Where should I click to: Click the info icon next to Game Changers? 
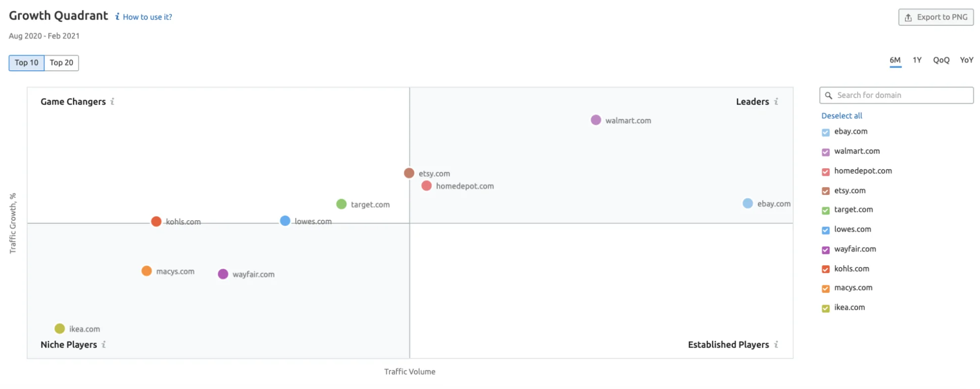[x=112, y=101]
